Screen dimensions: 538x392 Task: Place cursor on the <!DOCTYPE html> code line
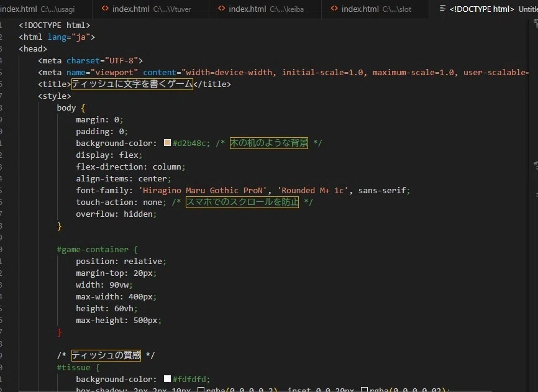point(54,25)
